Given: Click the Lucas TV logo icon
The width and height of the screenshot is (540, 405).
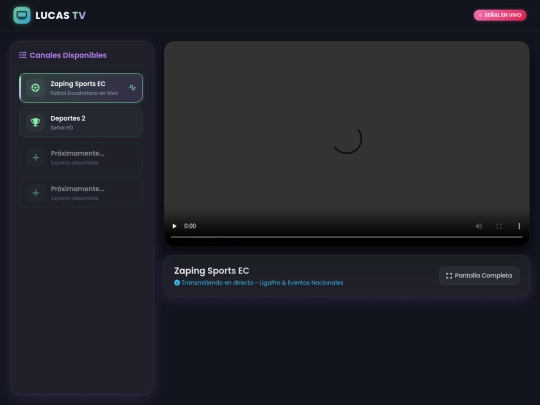Looking at the screenshot, I should coord(22,15).
